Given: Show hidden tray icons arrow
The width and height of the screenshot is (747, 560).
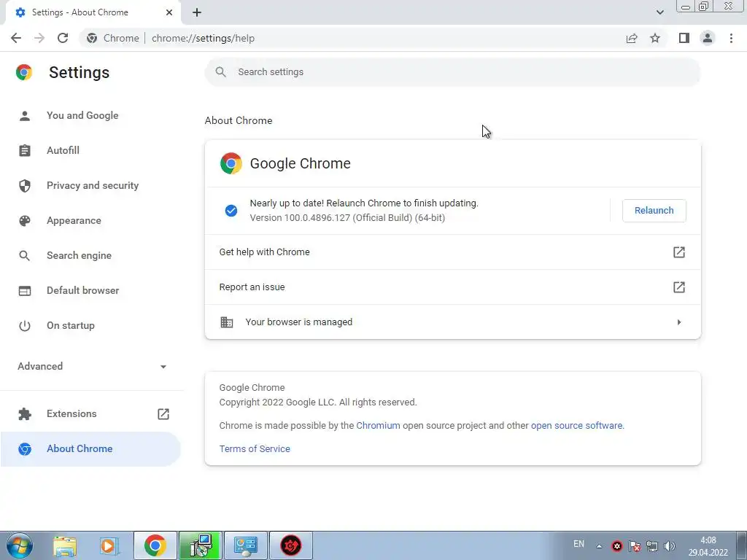Looking at the screenshot, I should pyautogui.click(x=600, y=546).
